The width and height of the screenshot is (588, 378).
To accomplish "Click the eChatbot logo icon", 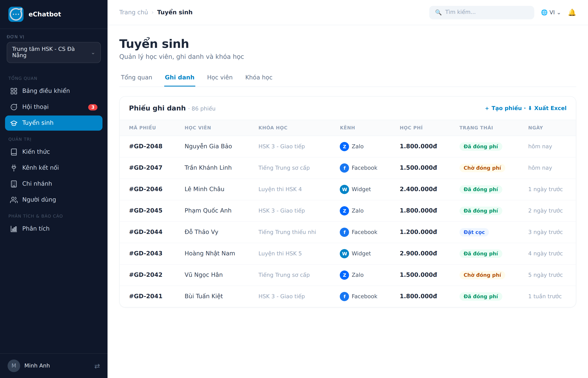I will (16, 14).
